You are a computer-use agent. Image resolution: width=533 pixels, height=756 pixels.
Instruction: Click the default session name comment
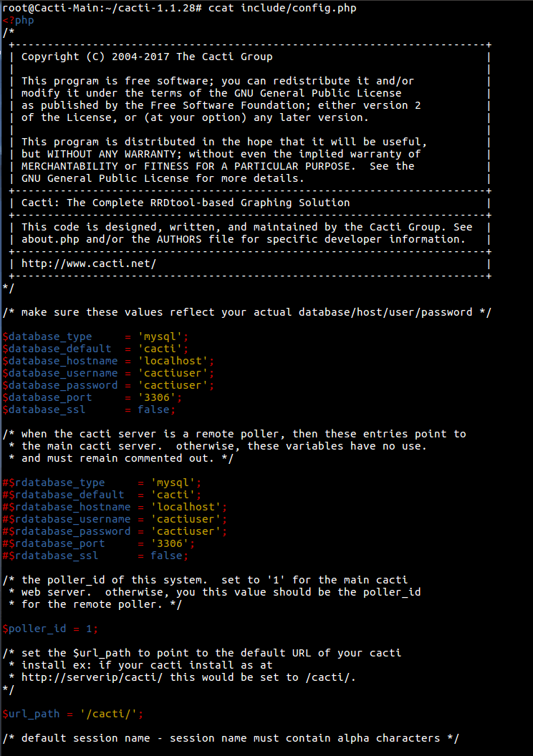[x=230, y=738]
